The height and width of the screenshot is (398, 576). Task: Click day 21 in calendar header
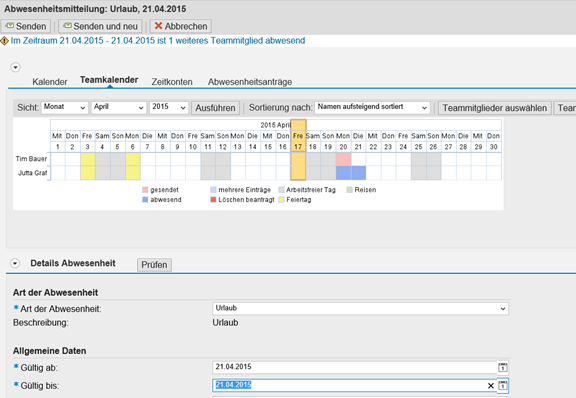coord(358,147)
